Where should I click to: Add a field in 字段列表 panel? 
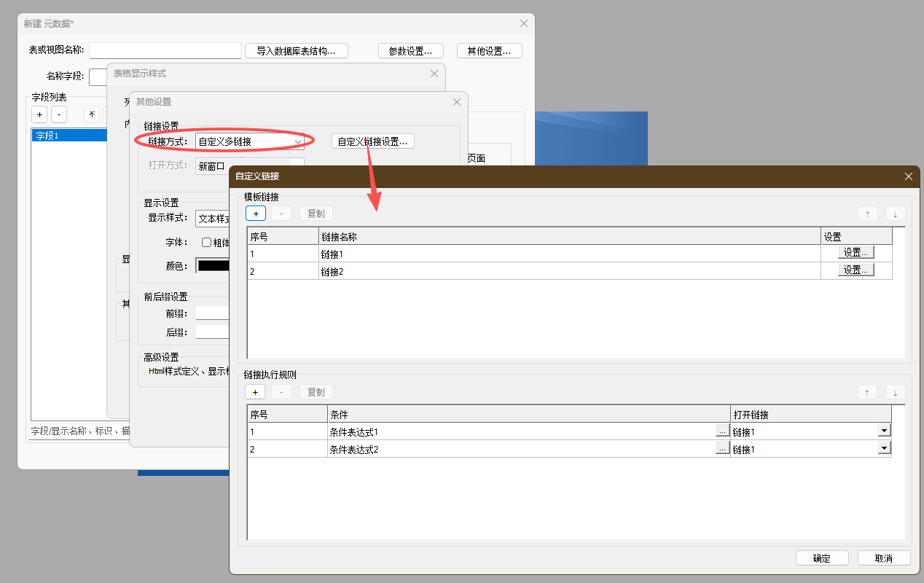39,114
